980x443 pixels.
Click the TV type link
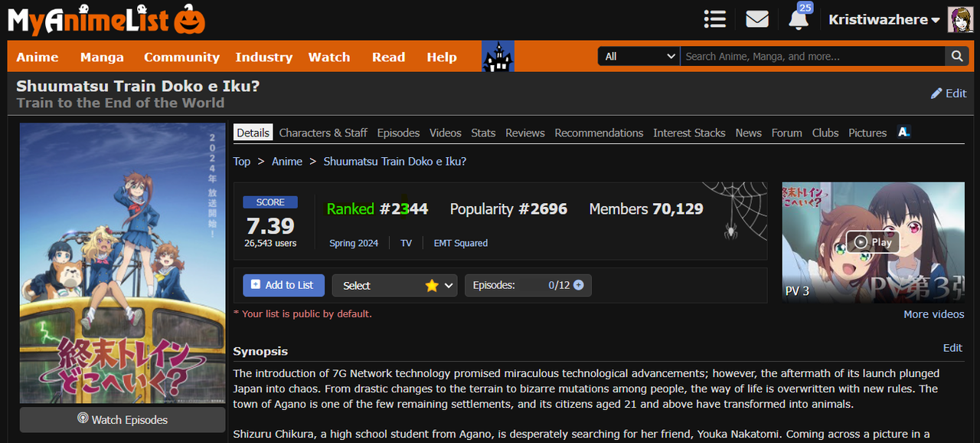[406, 243]
